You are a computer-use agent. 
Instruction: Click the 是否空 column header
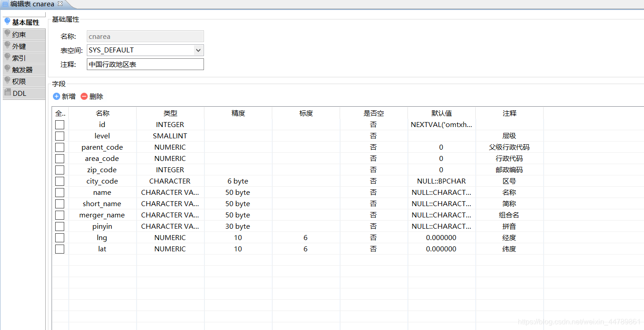click(x=374, y=113)
